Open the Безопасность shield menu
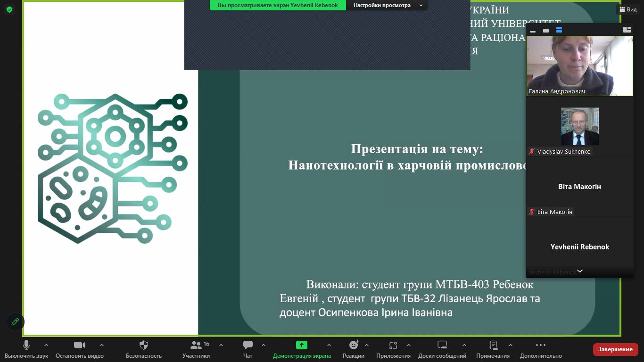Viewport: 644px width, 362px height. pyautogui.click(x=144, y=349)
